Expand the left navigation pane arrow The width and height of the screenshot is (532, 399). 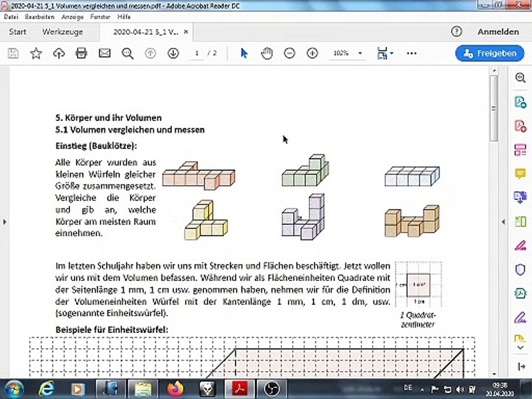(x=5, y=222)
